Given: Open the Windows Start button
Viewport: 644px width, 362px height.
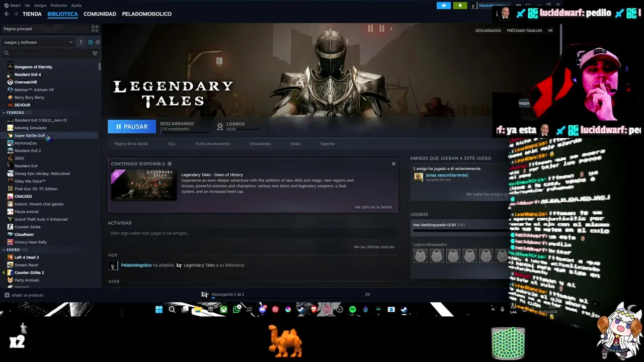Looking at the screenshot, I should pos(159,309).
